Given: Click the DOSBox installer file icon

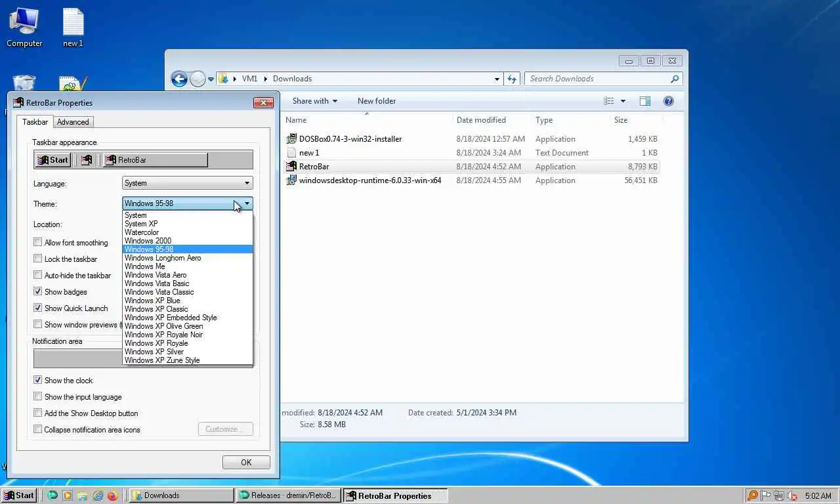Looking at the screenshot, I should point(292,139).
